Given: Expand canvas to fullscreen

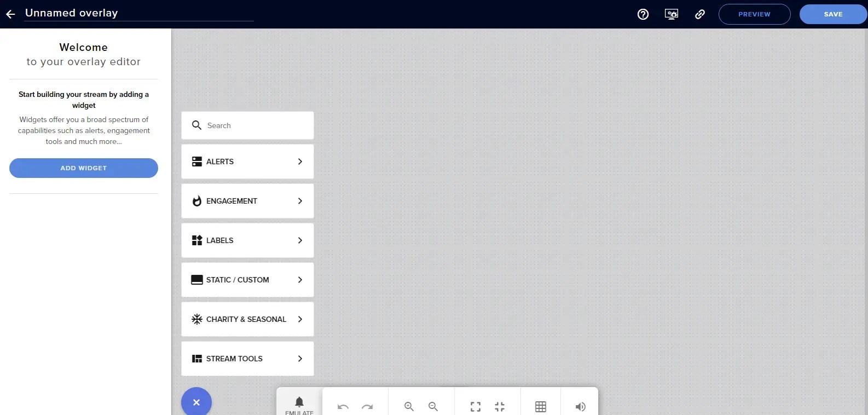Looking at the screenshot, I should pos(476,407).
